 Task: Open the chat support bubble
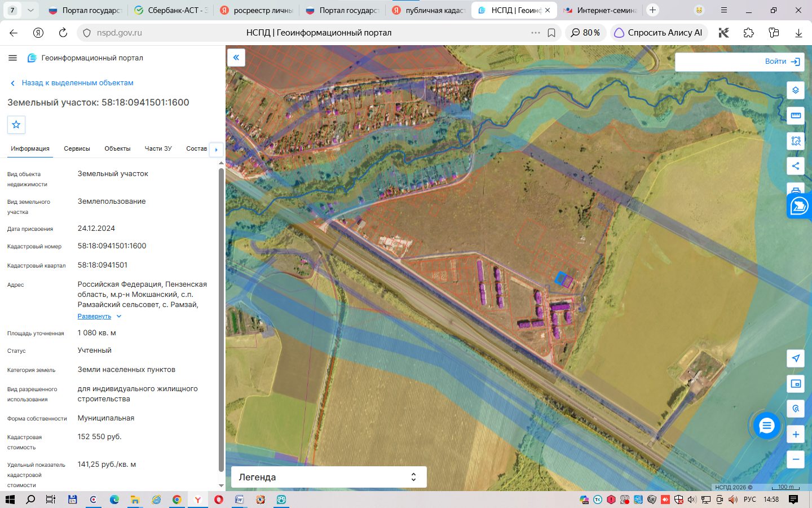[x=767, y=426]
